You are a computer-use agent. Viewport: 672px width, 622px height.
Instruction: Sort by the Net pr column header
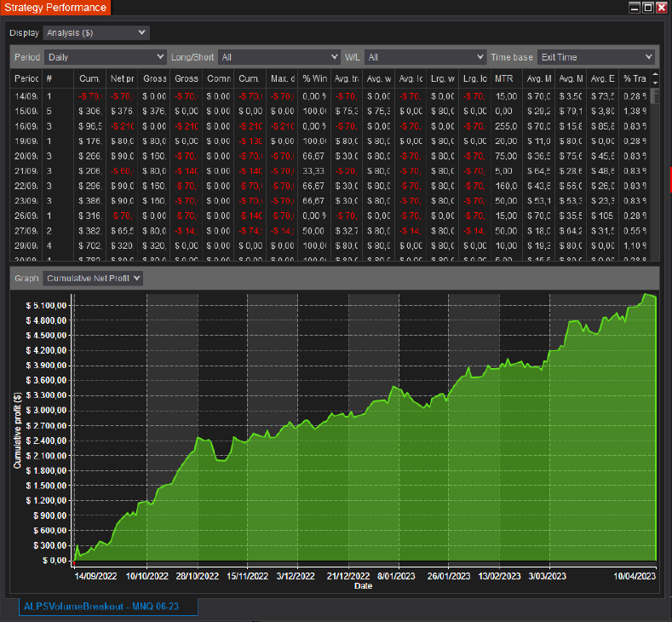coord(122,78)
